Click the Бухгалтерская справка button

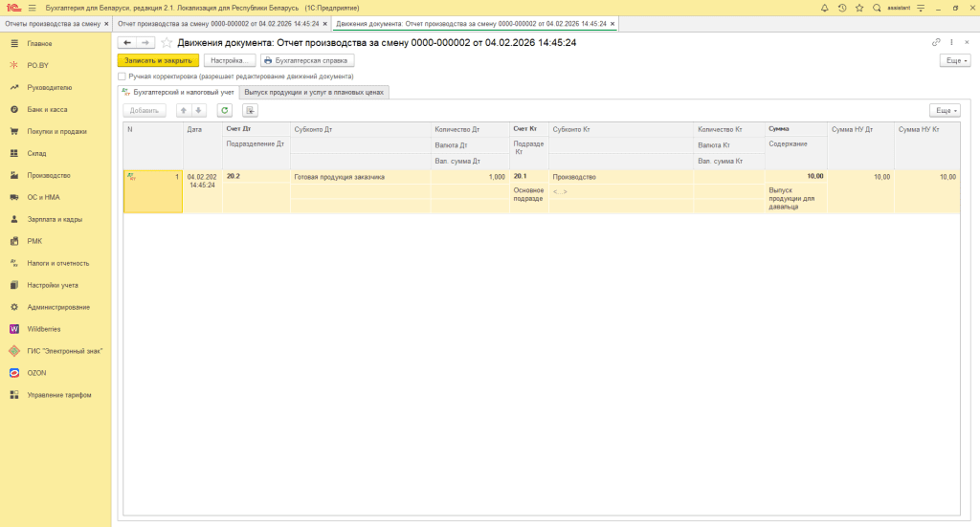coord(306,60)
